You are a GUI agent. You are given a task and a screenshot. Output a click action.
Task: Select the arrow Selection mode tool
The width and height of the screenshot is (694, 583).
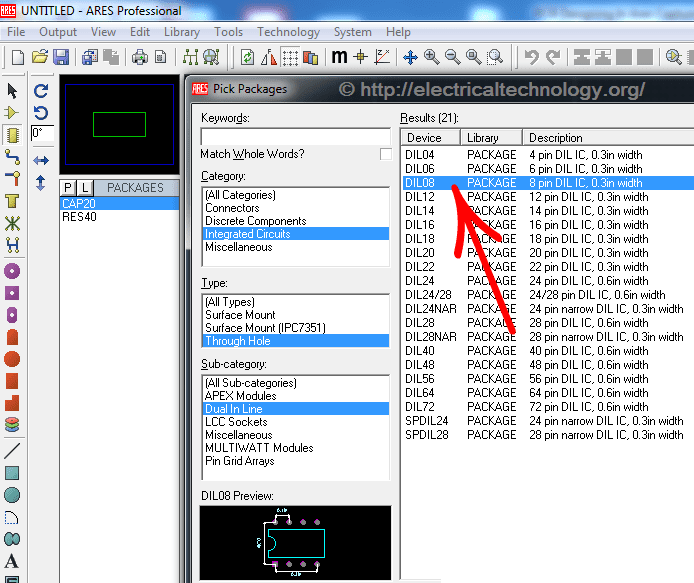coord(12,91)
